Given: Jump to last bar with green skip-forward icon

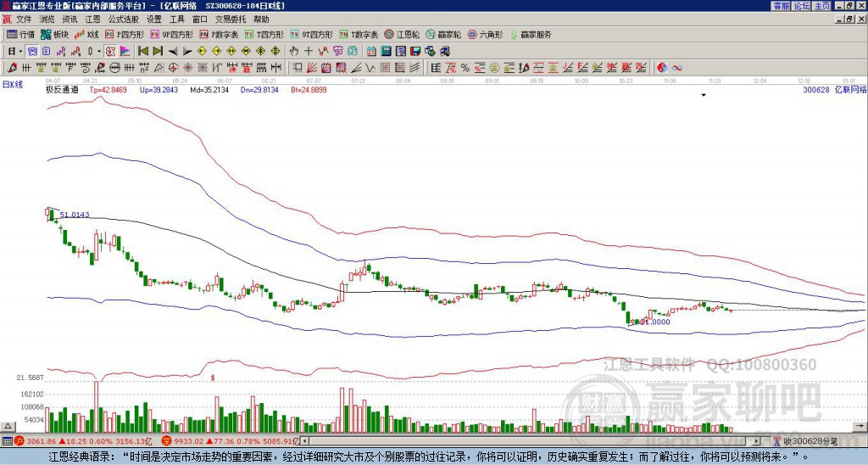Looking at the screenshot, I should [x=158, y=52].
